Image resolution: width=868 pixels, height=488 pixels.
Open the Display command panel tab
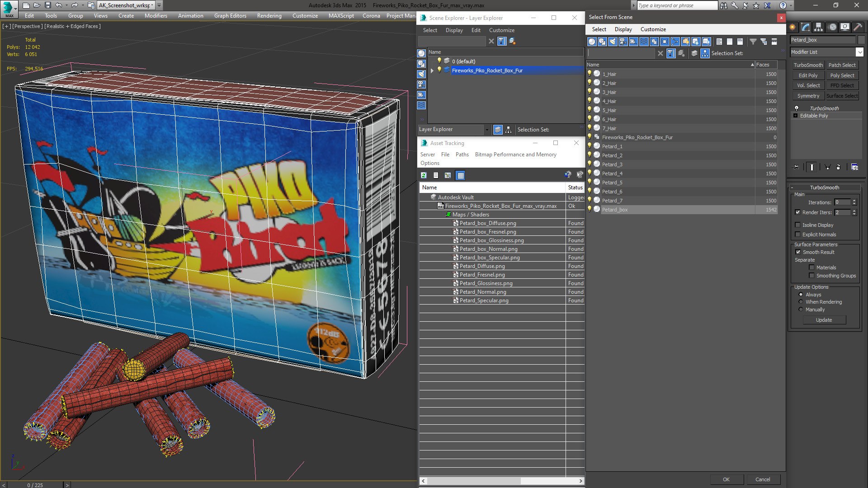844,27
